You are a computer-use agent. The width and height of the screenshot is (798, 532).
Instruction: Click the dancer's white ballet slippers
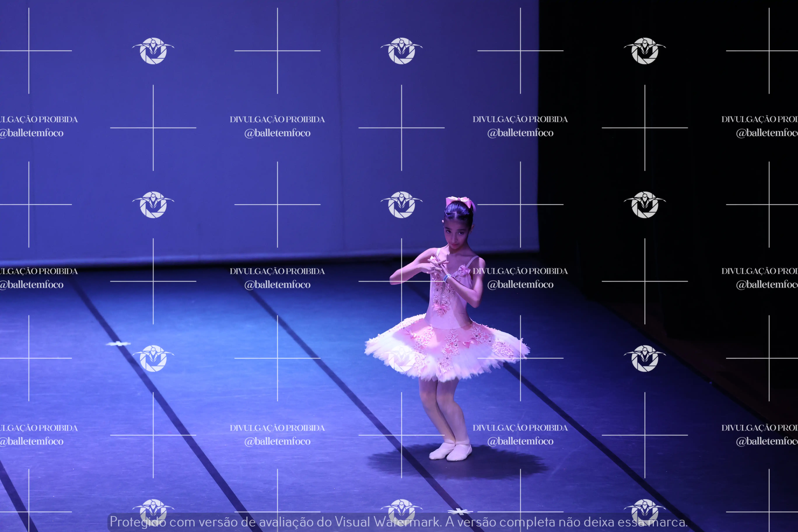click(x=450, y=451)
